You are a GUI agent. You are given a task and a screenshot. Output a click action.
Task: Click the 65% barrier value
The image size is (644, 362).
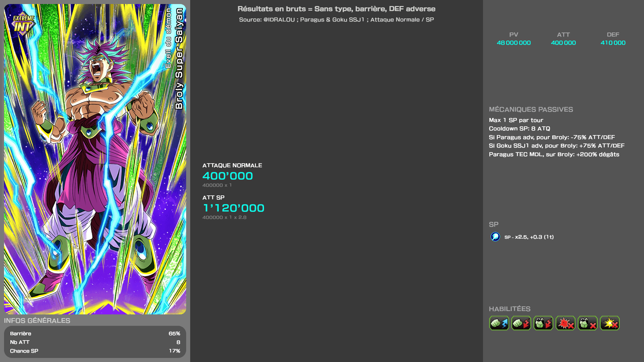coord(174,334)
